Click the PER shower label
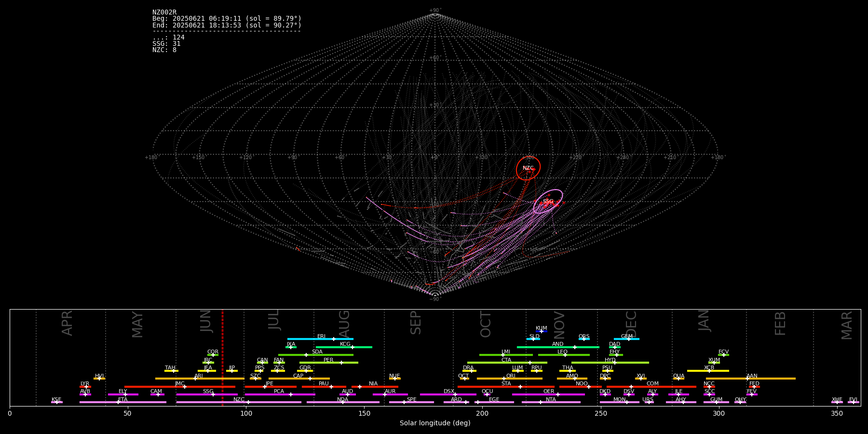This screenshot has width=868, height=434. point(328,360)
